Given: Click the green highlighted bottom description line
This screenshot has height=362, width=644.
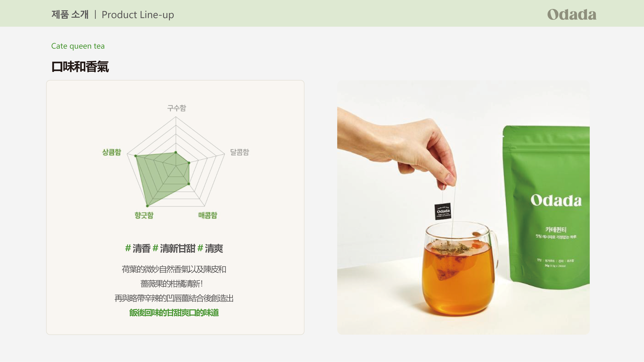Looking at the screenshot, I should click(174, 313).
